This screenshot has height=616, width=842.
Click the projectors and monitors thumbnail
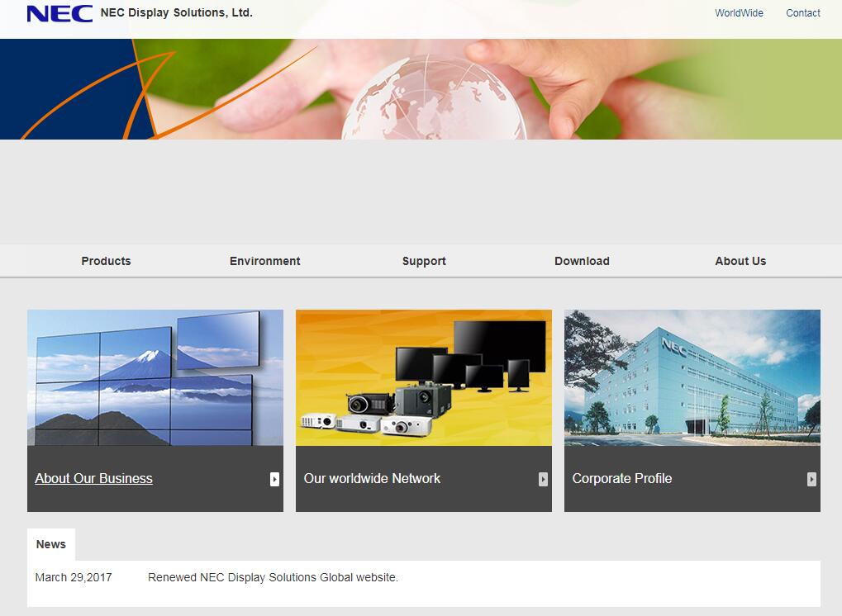point(424,377)
